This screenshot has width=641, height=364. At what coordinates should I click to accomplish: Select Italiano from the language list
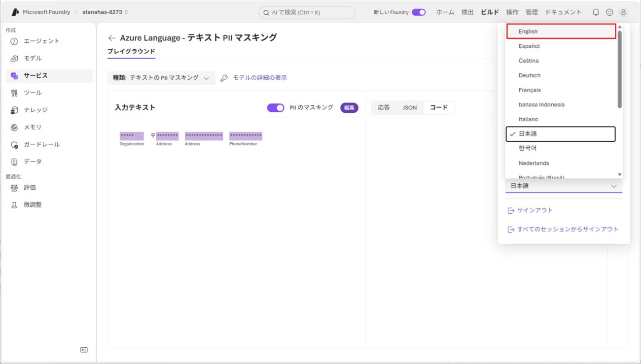561,119
